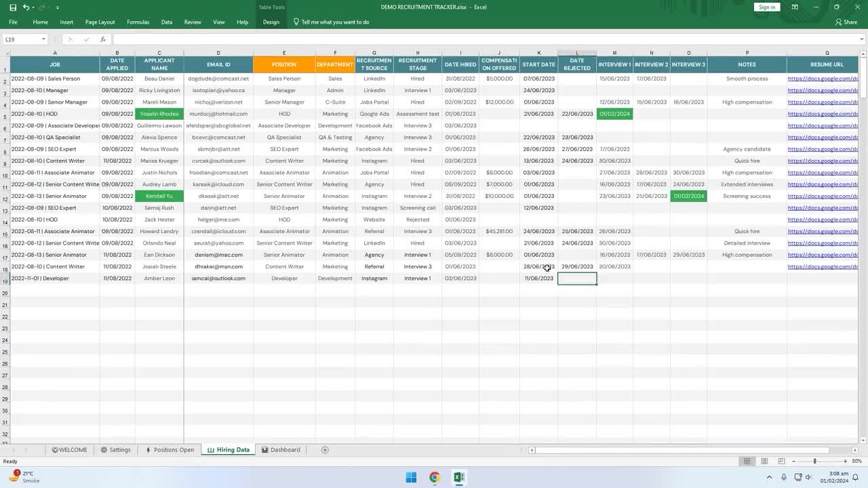The width and height of the screenshot is (868, 488).
Task: Expand the formula bar chevron
Action: (x=862, y=39)
